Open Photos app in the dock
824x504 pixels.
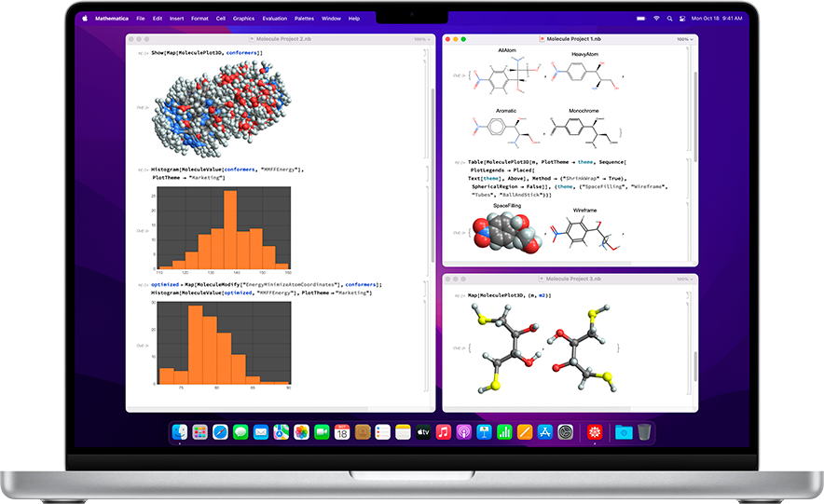(x=302, y=432)
